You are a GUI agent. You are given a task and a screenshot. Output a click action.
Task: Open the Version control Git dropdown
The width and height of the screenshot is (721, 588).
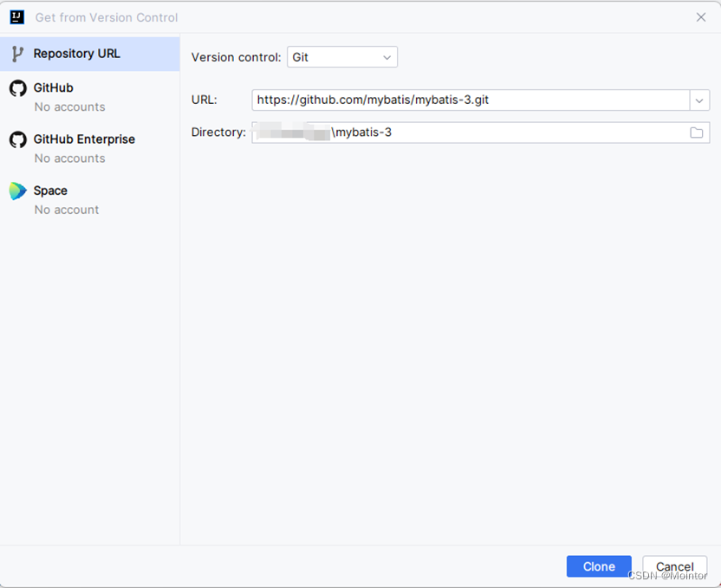point(342,57)
